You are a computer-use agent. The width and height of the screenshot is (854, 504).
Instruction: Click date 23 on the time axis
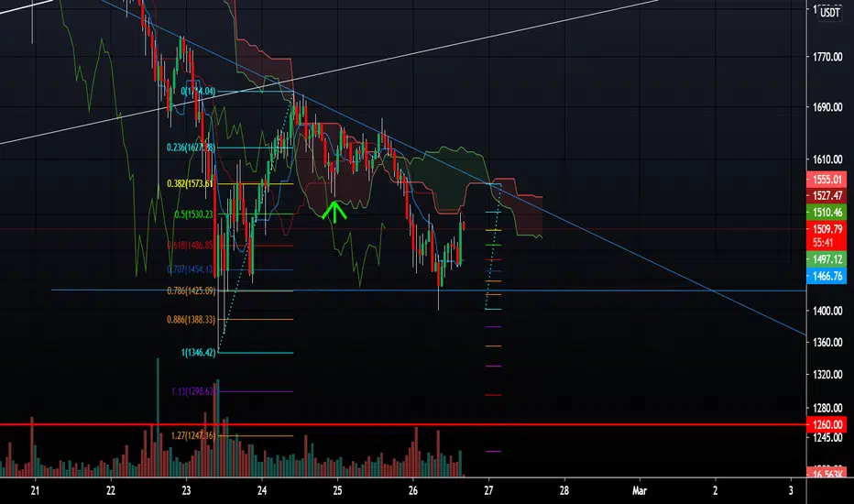coord(186,491)
